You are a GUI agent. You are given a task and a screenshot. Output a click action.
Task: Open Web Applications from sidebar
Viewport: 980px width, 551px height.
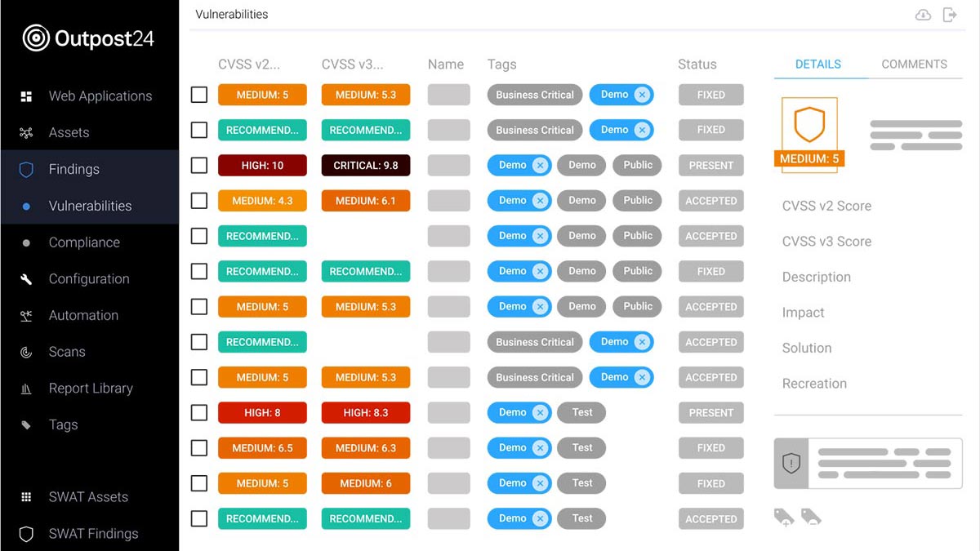[x=100, y=96]
